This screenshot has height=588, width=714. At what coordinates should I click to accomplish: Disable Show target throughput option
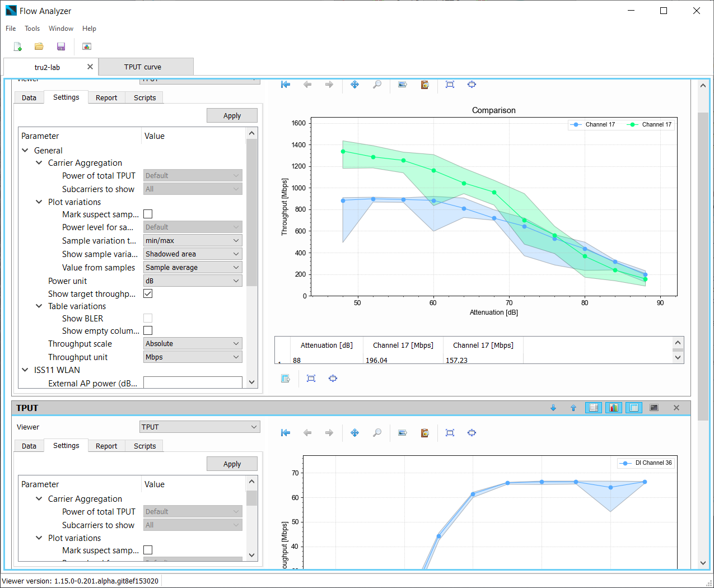click(148, 293)
